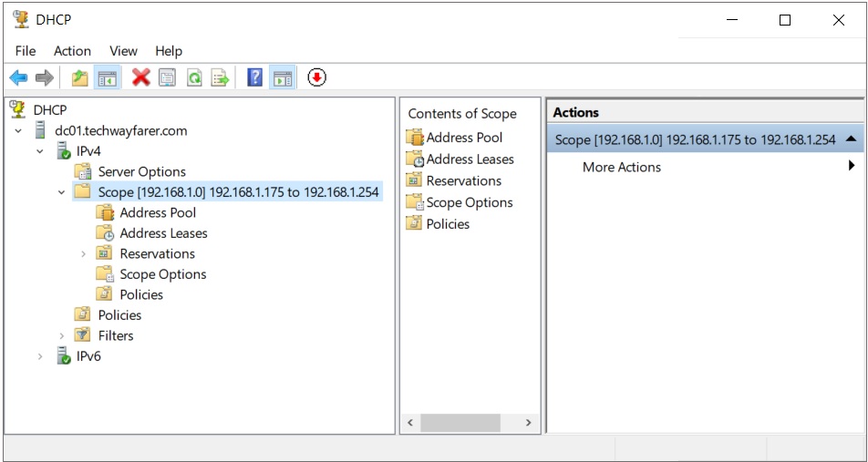
Task: Click the blue Help question mark icon
Action: pyautogui.click(x=255, y=78)
